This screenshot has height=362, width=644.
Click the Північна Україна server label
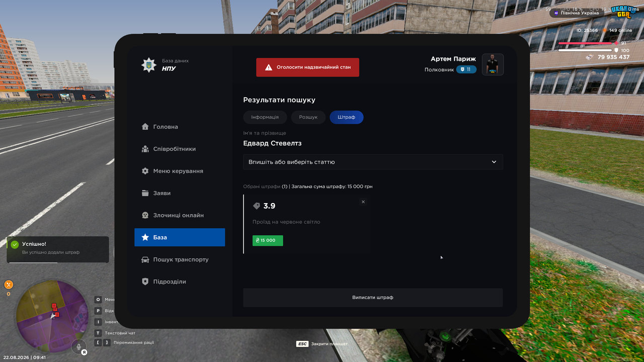pyautogui.click(x=580, y=13)
